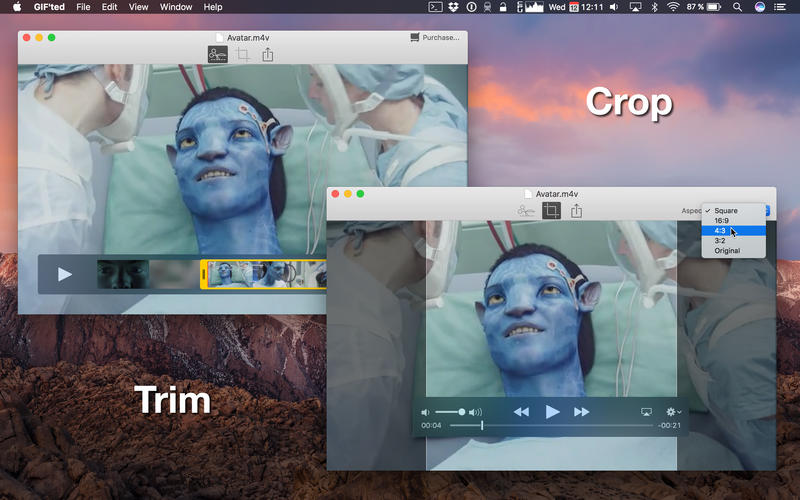Set max volume using the loud speaker icon
Image resolution: width=800 pixels, height=500 pixels.
pos(475,412)
